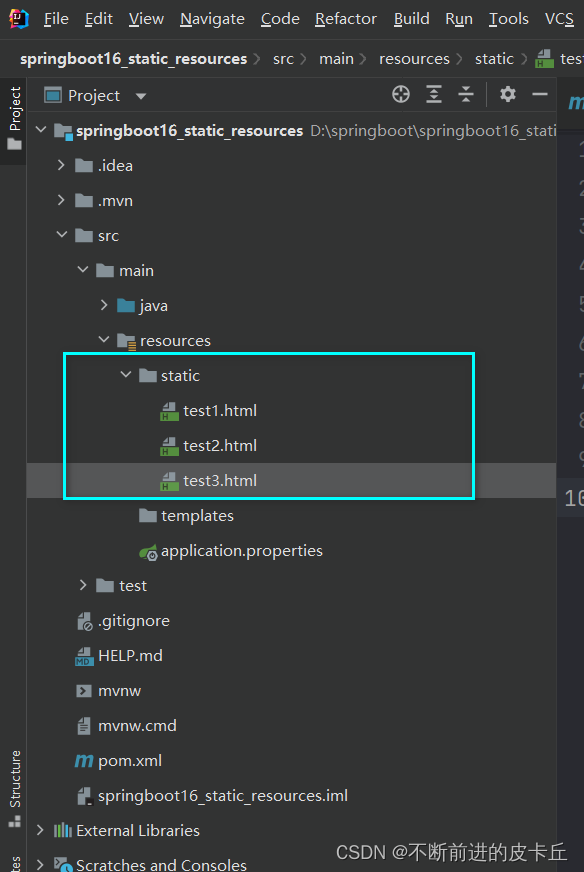Expand the java folder
584x872 pixels.
(104, 305)
